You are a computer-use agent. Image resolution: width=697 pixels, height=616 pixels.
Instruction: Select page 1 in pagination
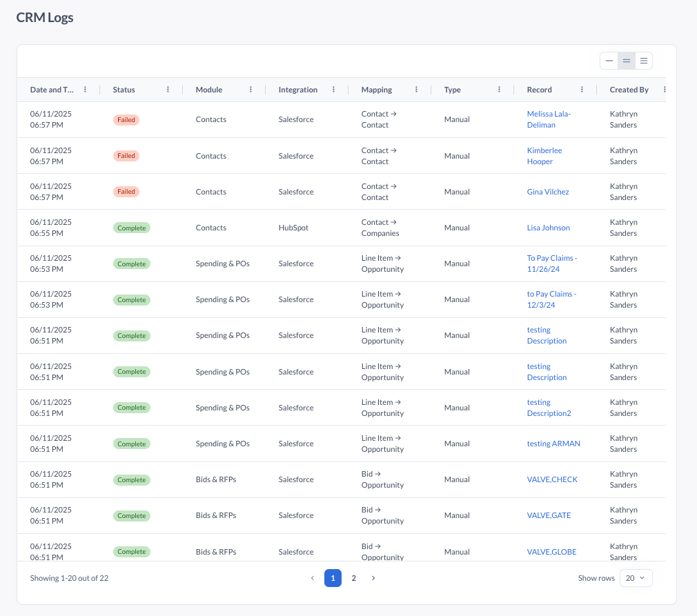[x=333, y=578]
